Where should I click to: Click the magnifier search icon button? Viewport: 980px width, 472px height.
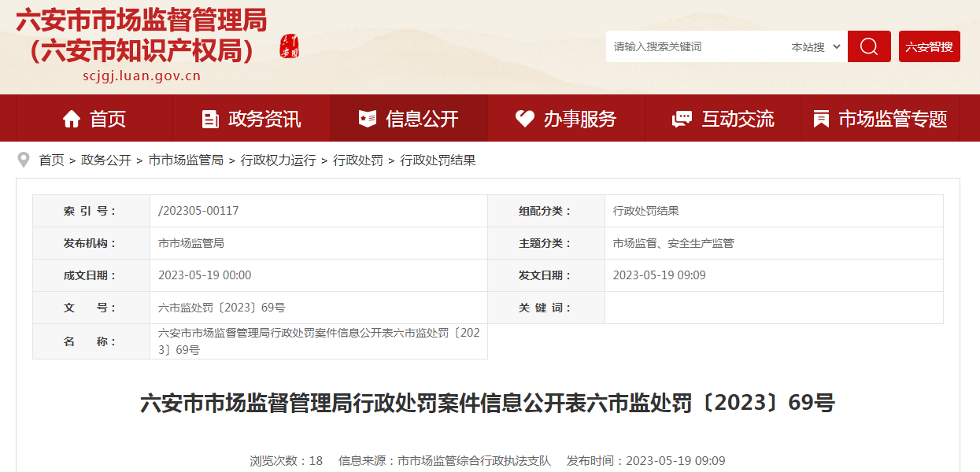869,46
